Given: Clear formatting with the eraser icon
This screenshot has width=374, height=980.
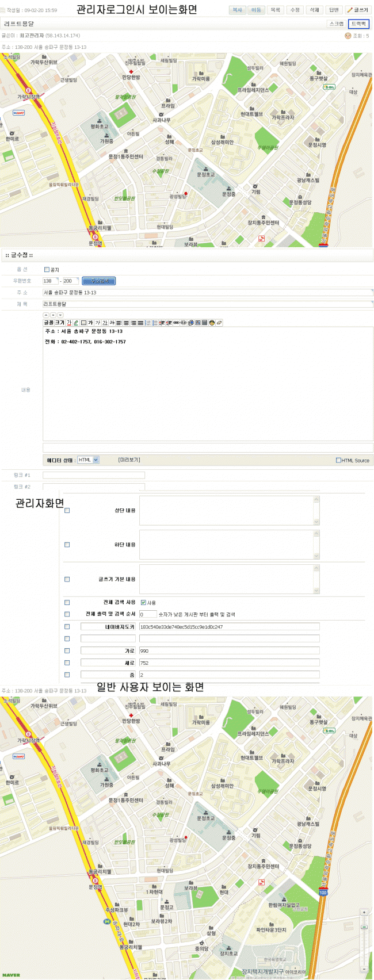Looking at the screenshot, I should tap(219, 323).
